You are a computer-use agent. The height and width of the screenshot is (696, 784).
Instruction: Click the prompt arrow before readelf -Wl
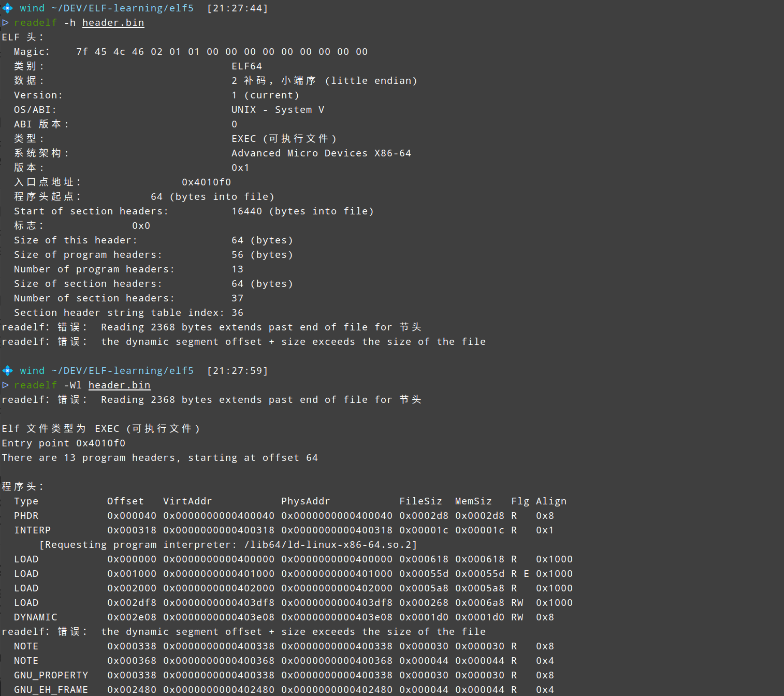5,385
